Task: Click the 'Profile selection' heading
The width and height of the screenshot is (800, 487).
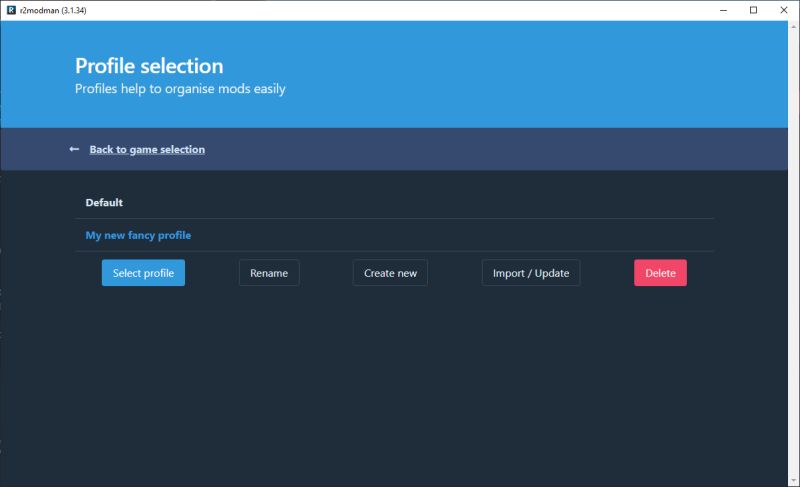Action: click(149, 66)
